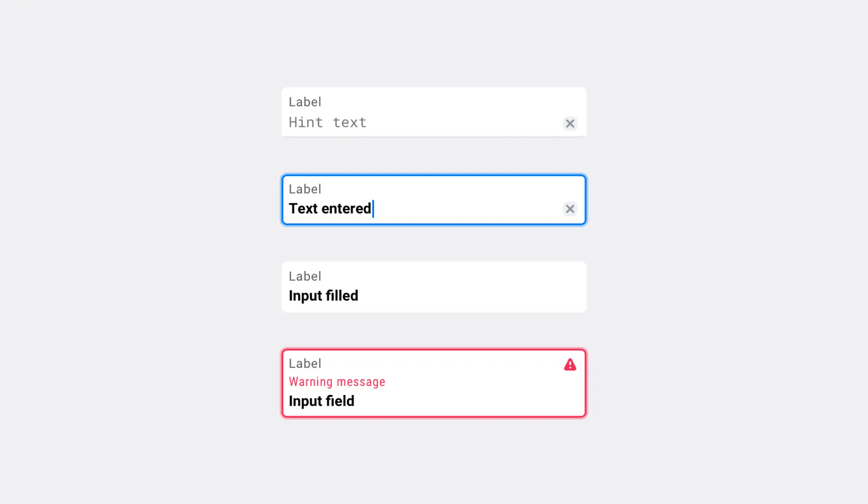The width and height of the screenshot is (868, 504).
Task: Click the bold "Input field" text
Action: (321, 401)
